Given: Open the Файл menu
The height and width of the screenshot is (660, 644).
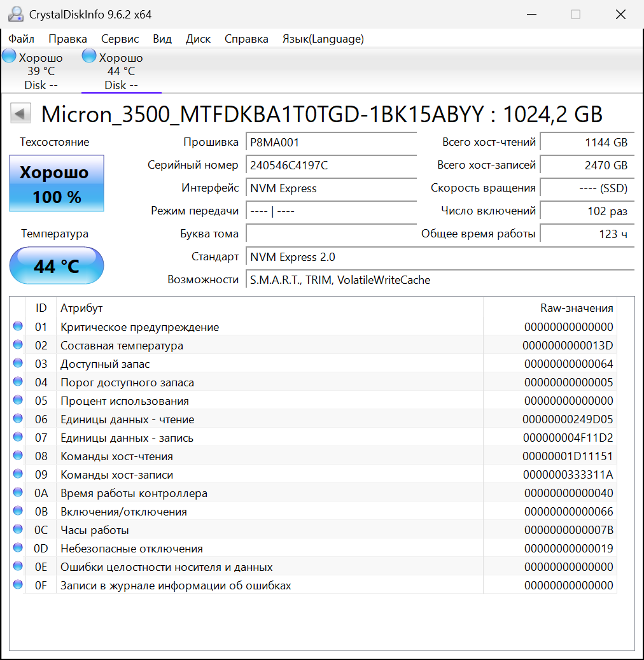Looking at the screenshot, I should (x=21, y=39).
